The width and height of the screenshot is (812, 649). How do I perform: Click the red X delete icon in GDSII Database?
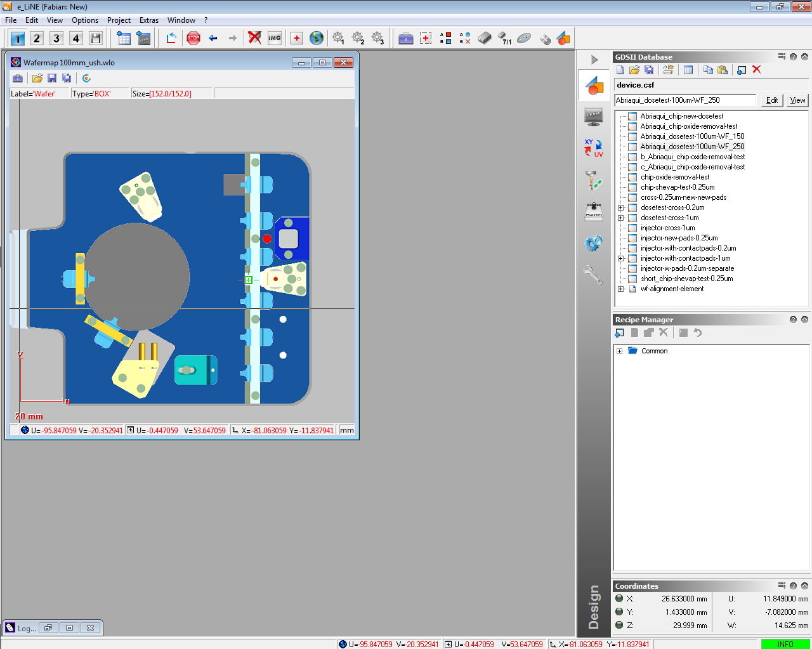[757, 70]
